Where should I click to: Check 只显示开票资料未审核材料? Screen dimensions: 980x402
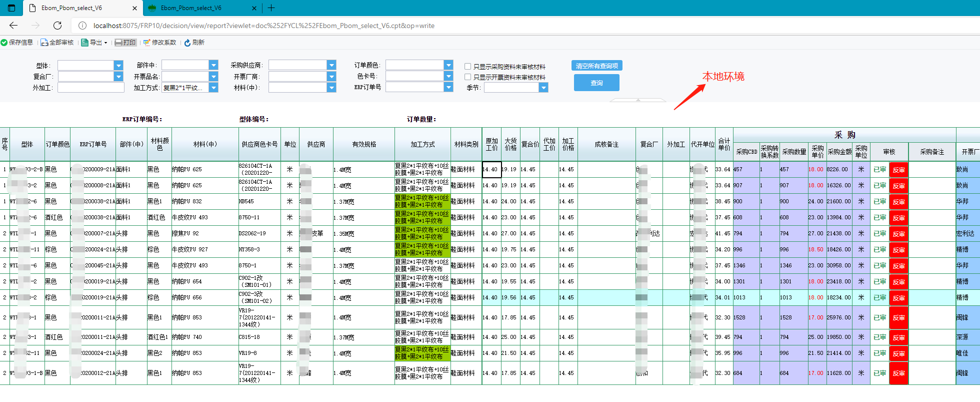pyautogui.click(x=468, y=77)
